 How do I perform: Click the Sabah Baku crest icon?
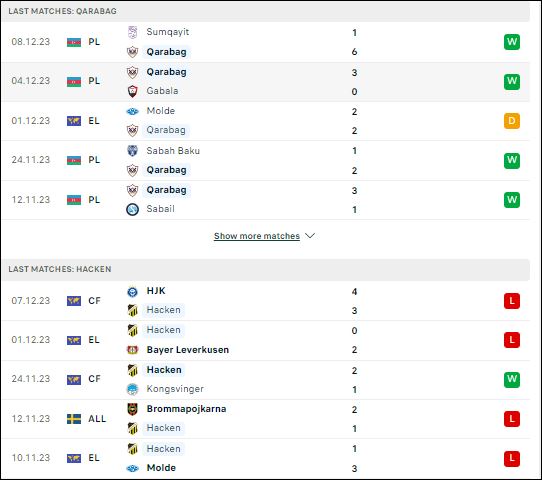[x=132, y=151]
